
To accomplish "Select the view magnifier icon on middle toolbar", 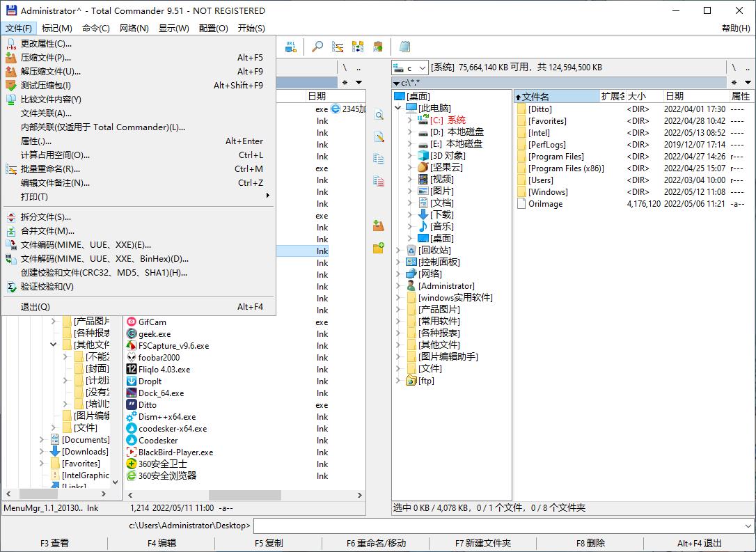I will [x=379, y=116].
